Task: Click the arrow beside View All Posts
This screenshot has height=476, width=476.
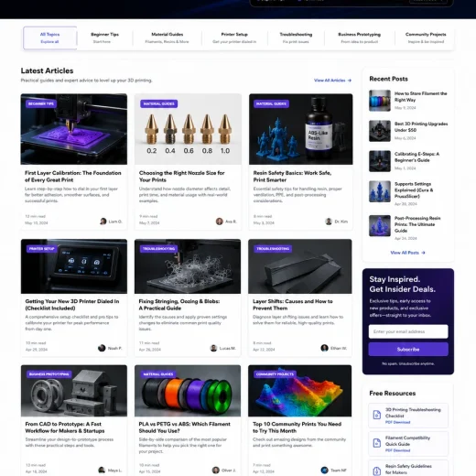Action: [x=423, y=253]
